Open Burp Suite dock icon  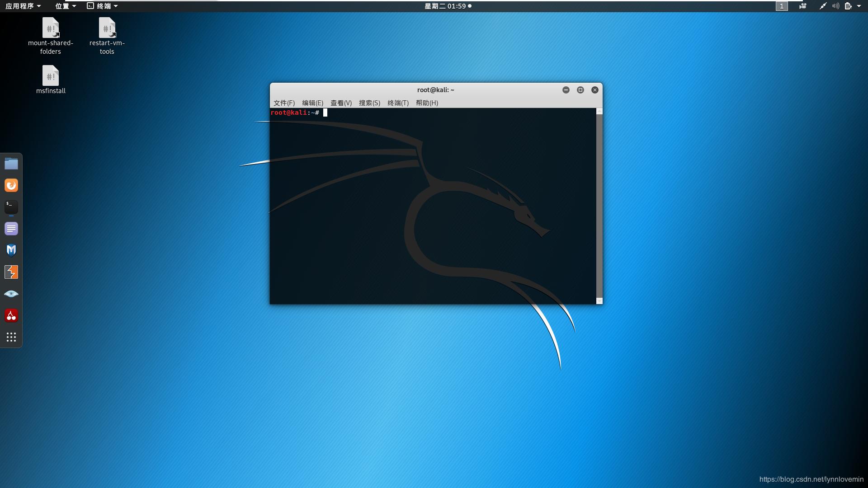[11, 272]
